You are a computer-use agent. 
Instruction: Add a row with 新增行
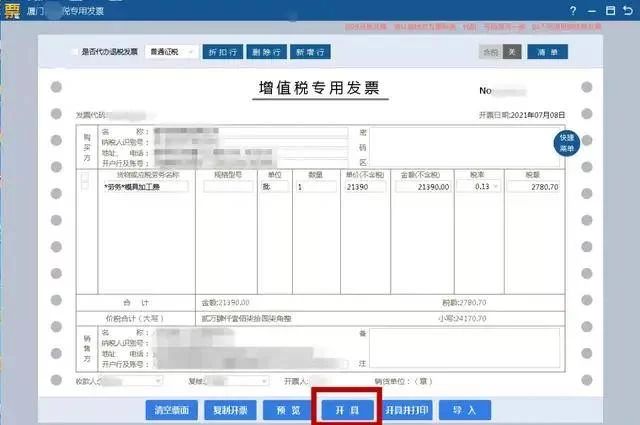pos(312,51)
